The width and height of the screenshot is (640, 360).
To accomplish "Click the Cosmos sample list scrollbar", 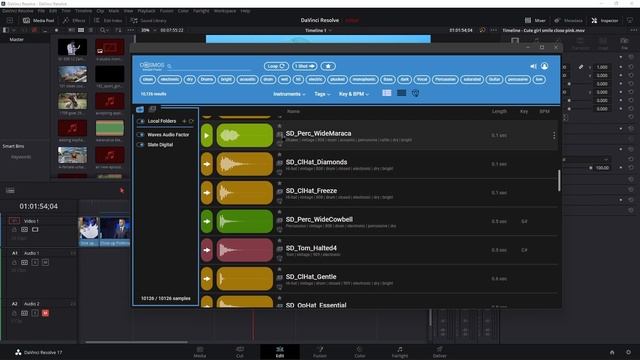I will [559, 180].
